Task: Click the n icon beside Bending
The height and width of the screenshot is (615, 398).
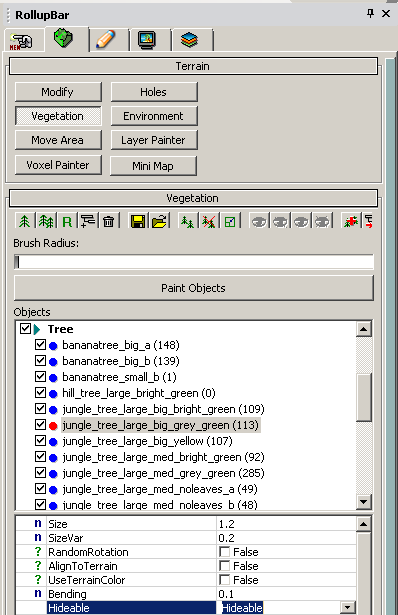Action: [38, 593]
